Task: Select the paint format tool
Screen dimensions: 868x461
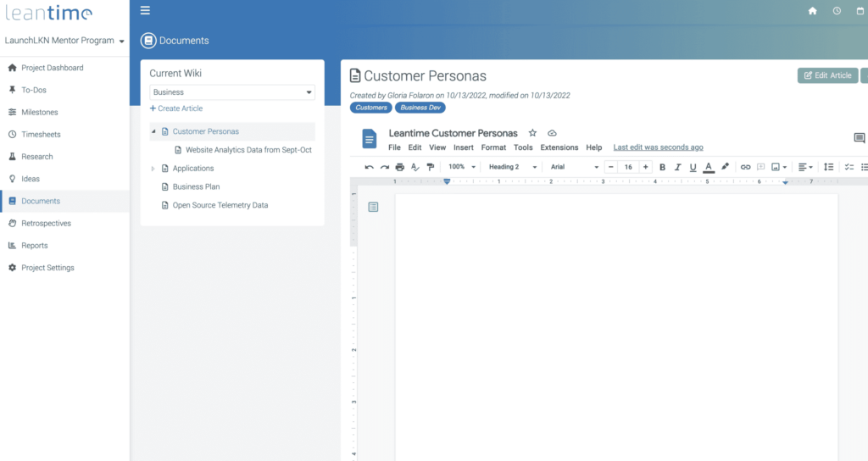Action: pos(431,167)
